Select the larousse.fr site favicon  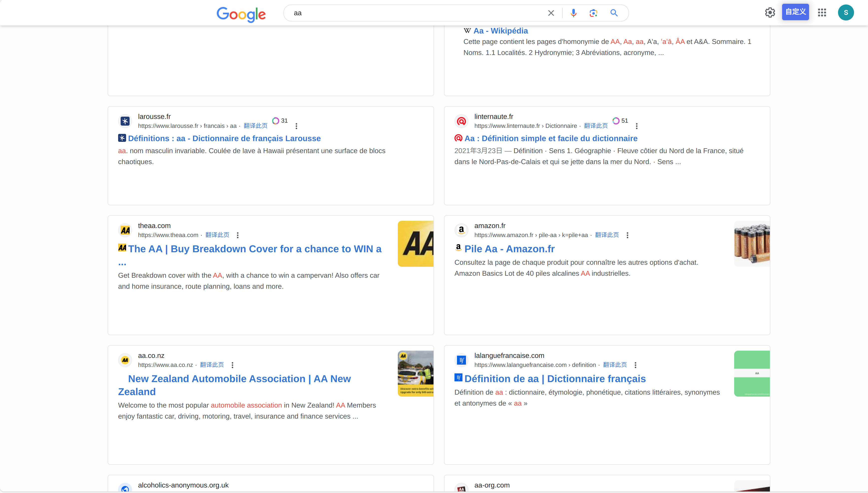(125, 121)
